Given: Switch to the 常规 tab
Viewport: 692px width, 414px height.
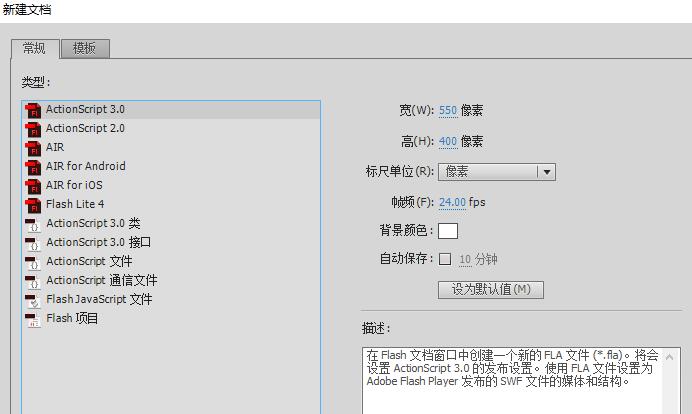Looking at the screenshot, I should coord(35,49).
